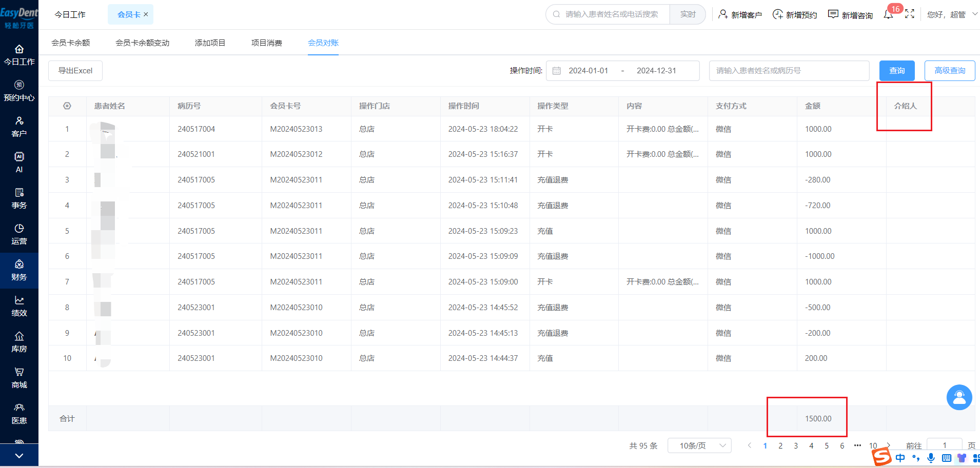Click the 新增咨询 icon button
Image resolution: width=980 pixels, height=468 pixels.
coord(850,14)
